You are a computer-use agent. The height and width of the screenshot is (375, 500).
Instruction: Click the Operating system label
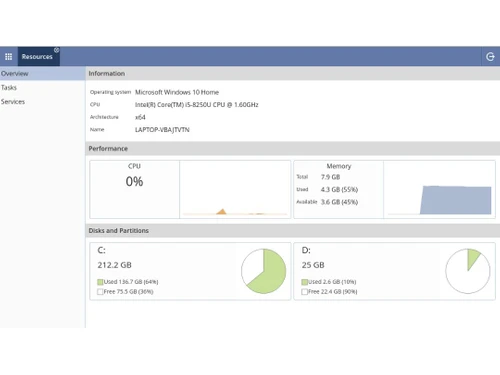(110, 92)
